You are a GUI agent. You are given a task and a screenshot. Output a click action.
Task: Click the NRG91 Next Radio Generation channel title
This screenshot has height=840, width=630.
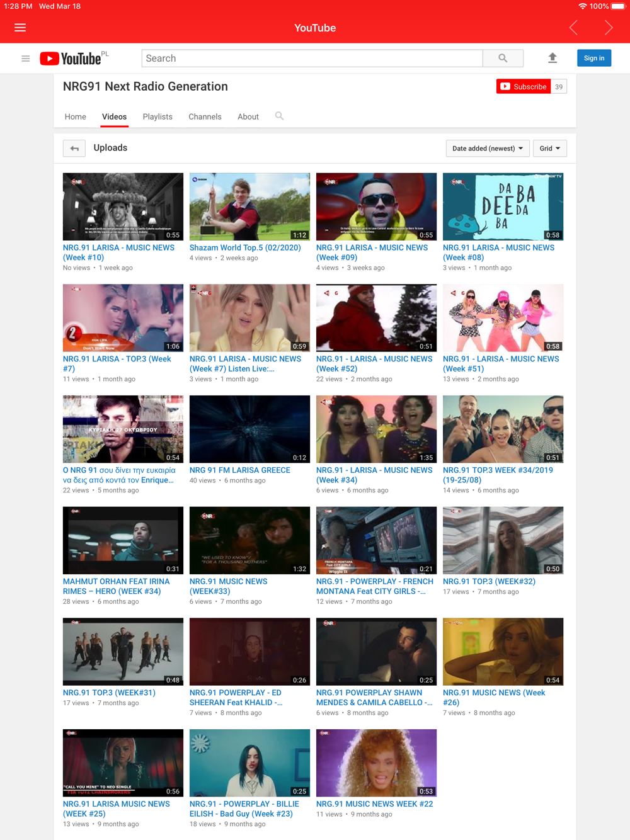tap(146, 86)
